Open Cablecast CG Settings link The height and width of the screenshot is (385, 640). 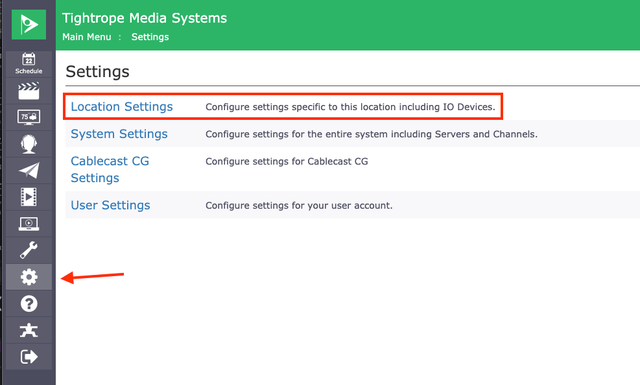pos(110,169)
